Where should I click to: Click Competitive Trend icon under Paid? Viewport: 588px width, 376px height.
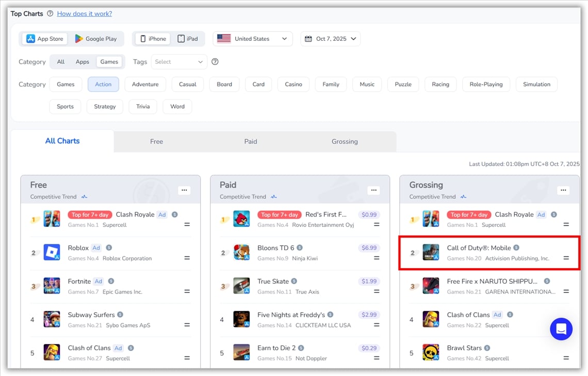(274, 197)
